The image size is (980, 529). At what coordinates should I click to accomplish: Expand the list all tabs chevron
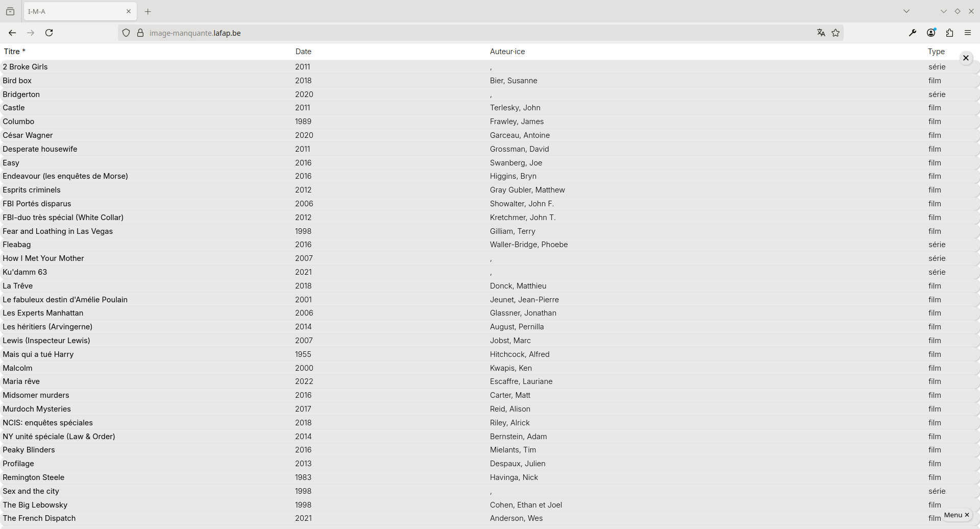point(906,11)
